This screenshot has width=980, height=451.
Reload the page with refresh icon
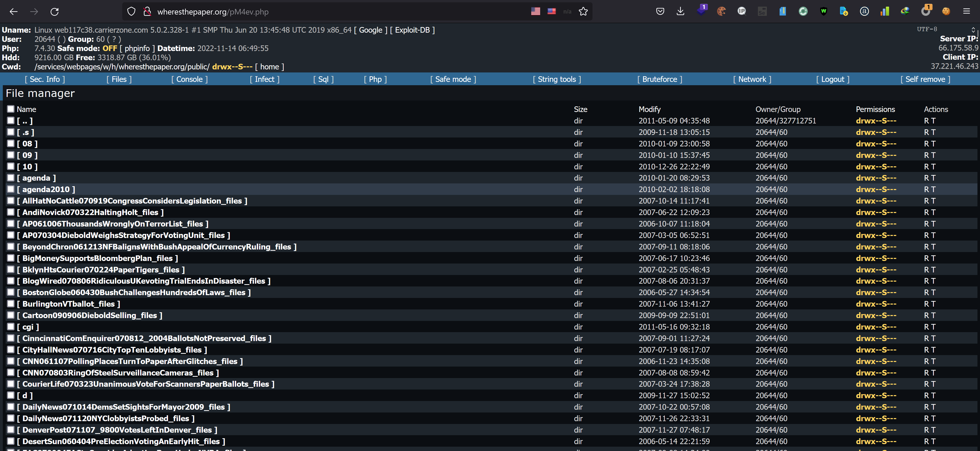[54, 11]
